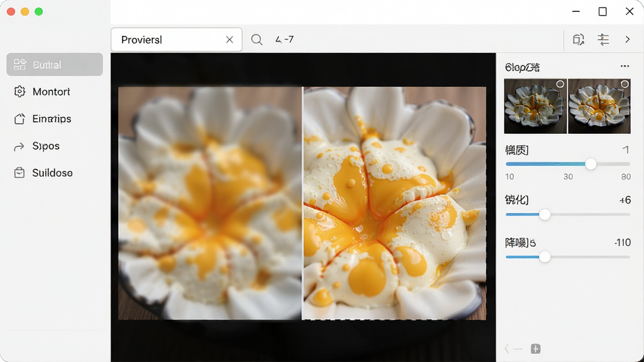Image resolution: width=644 pixels, height=362 pixels.
Task: Open the panel's three-dot more menu
Action: click(x=625, y=66)
